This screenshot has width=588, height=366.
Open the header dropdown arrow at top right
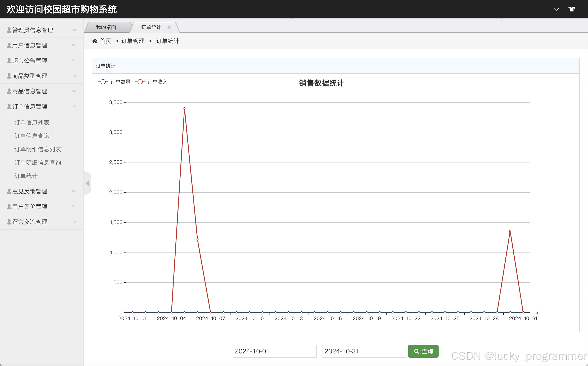tap(556, 9)
